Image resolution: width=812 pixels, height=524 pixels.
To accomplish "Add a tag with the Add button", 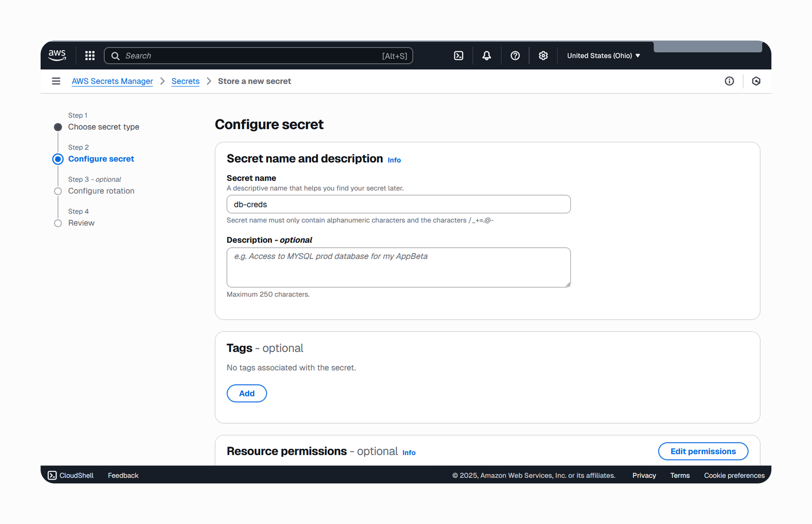I will [x=247, y=393].
